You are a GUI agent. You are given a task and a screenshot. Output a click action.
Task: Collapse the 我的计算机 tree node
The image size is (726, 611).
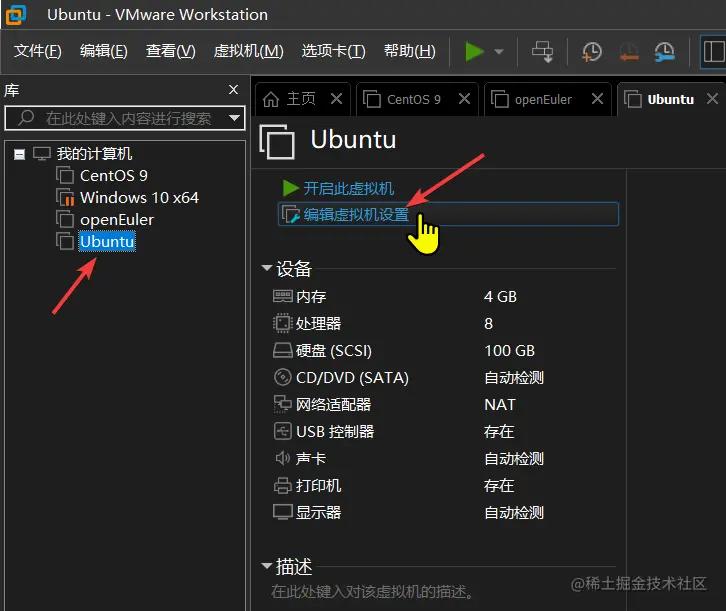pos(19,154)
